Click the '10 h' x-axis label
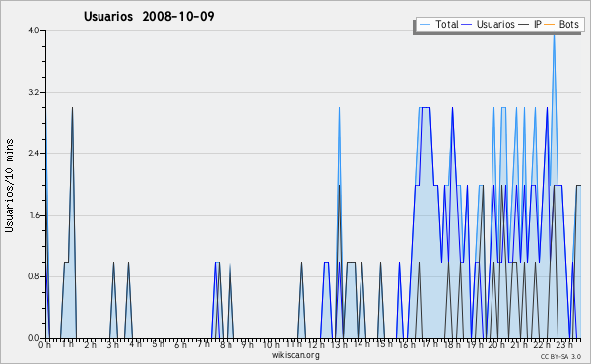Screen dimensions: 591x364 pos(271,344)
